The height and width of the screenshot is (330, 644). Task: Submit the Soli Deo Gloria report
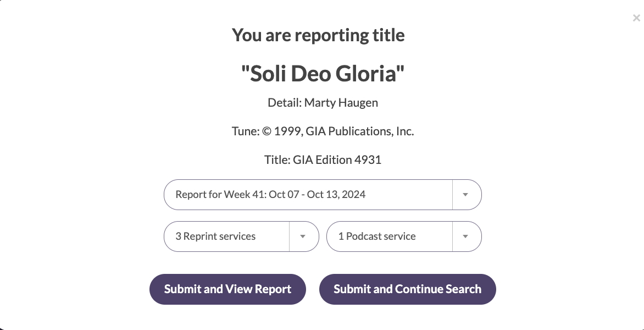(x=227, y=289)
